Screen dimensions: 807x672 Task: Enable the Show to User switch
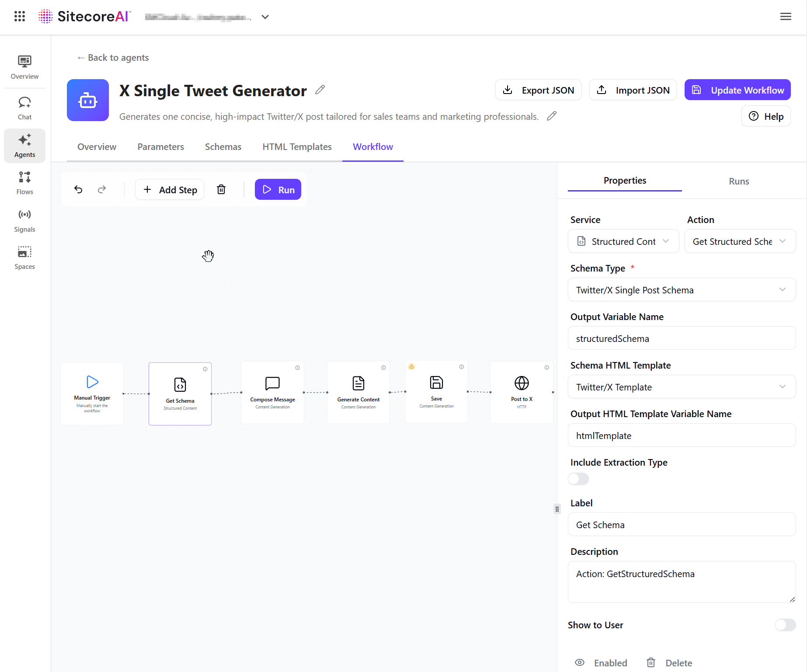[x=785, y=625]
